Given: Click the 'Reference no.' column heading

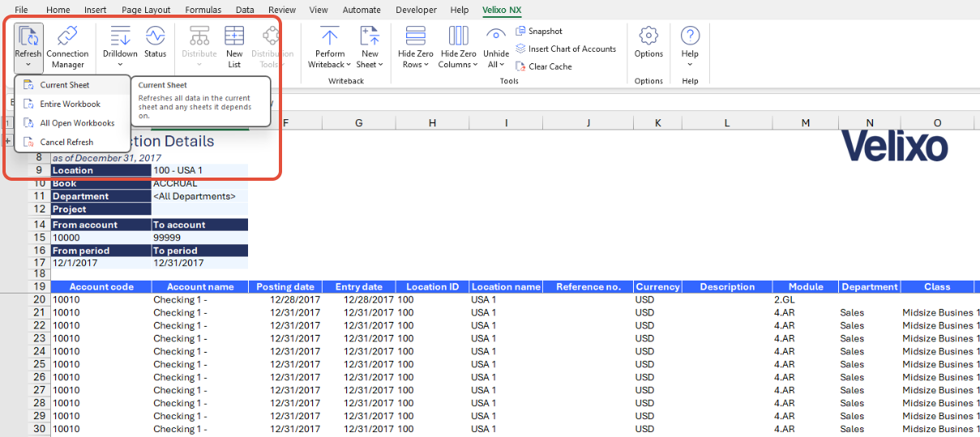Looking at the screenshot, I should tap(588, 286).
